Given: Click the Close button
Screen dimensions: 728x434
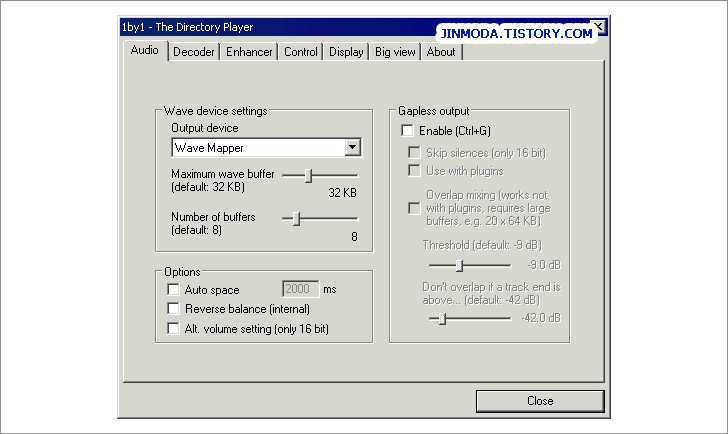Looking at the screenshot, I should [540, 401].
